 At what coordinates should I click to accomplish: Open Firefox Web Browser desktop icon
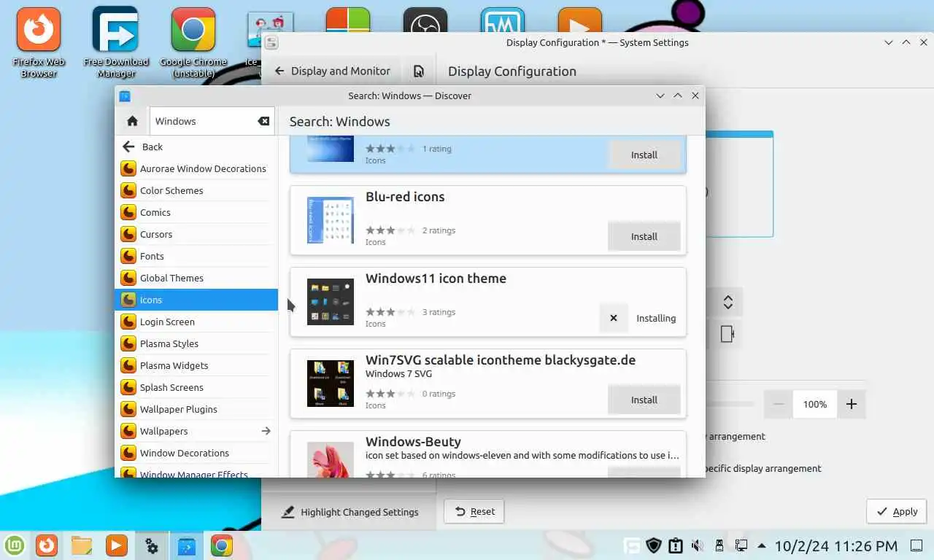click(39, 42)
